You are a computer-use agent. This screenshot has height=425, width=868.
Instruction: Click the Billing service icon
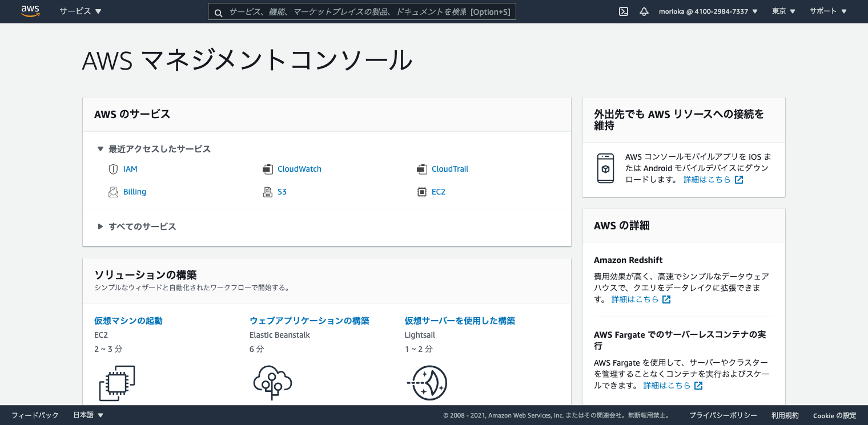tap(113, 192)
